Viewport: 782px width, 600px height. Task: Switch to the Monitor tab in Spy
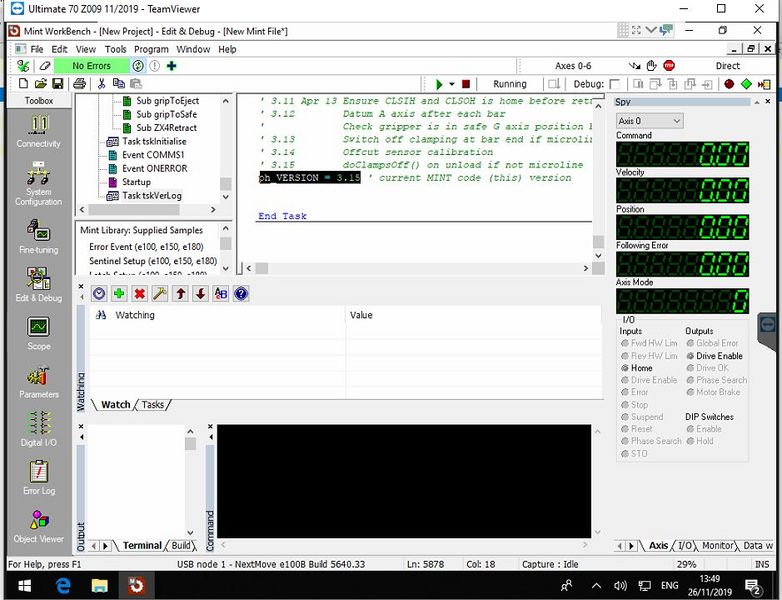[717, 545]
